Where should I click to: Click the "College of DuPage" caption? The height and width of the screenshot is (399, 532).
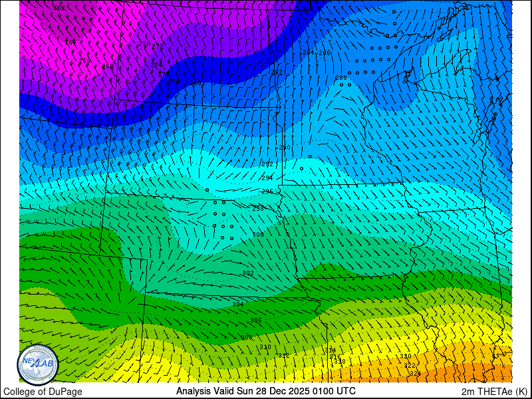pyautogui.click(x=43, y=392)
